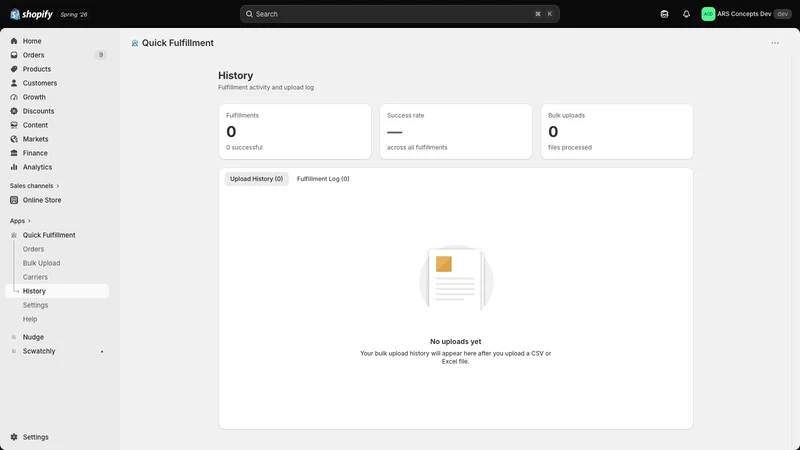
Task: Click the 'No uploads yet' text
Action: (456, 341)
